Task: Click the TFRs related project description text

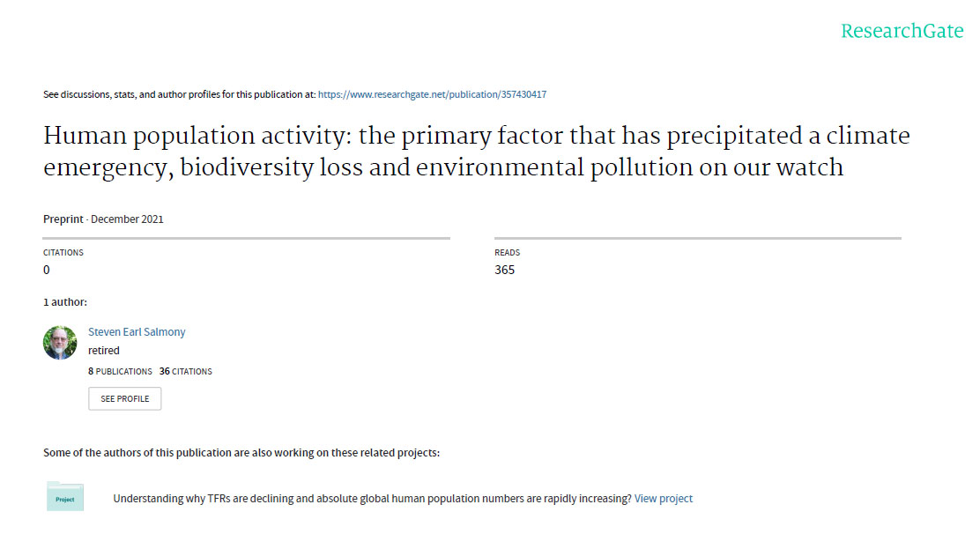Action: pyautogui.click(x=372, y=499)
